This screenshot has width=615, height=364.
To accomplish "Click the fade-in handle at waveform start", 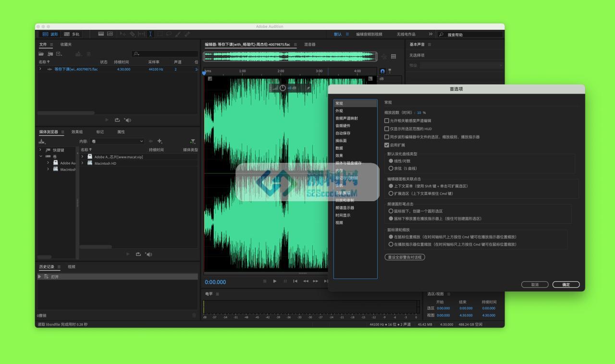I will [x=210, y=79].
